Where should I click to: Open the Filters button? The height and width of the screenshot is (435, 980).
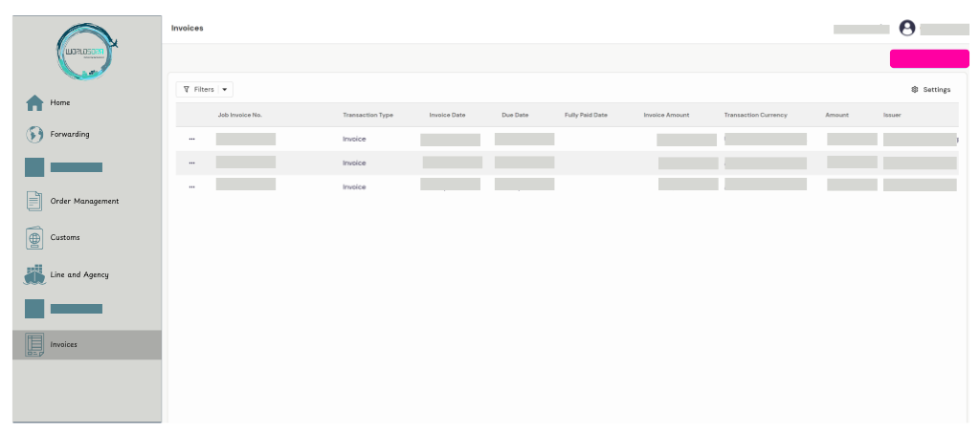(198, 90)
